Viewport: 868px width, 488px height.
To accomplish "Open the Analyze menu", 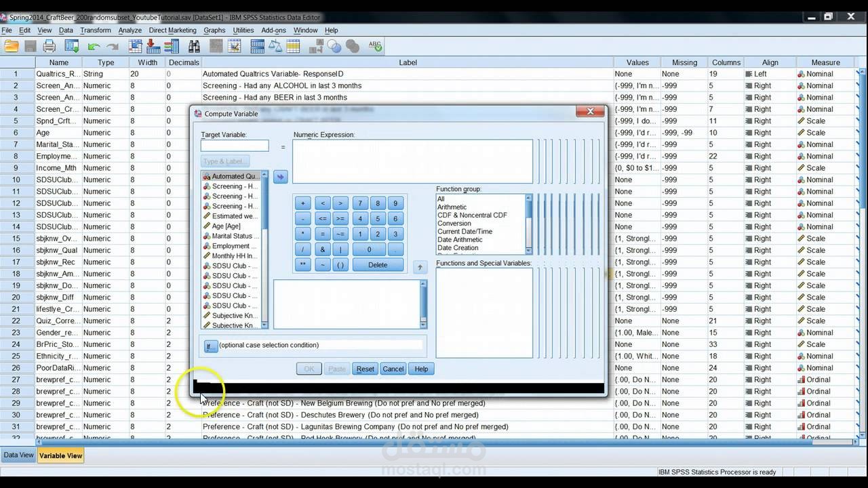I will (x=130, y=30).
